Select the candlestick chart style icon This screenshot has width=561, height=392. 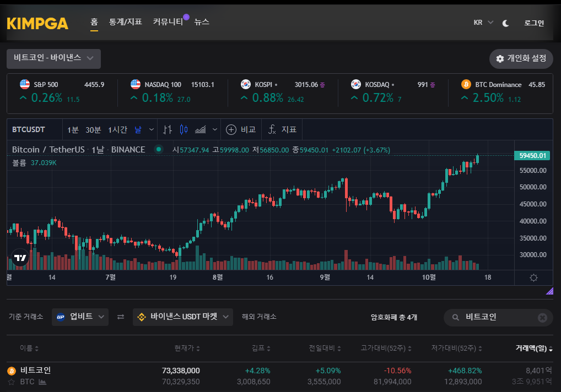pos(184,129)
